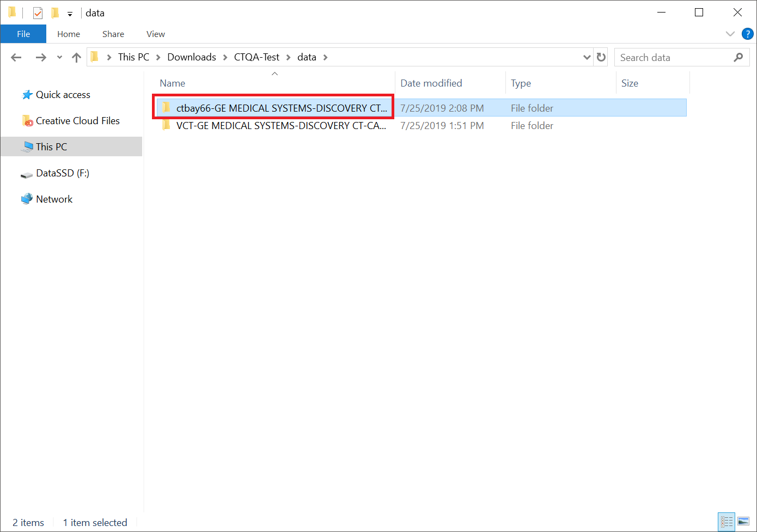757x532 pixels.
Task: Switch to the Share ribbon tab
Action: click(x=113, y=34)
